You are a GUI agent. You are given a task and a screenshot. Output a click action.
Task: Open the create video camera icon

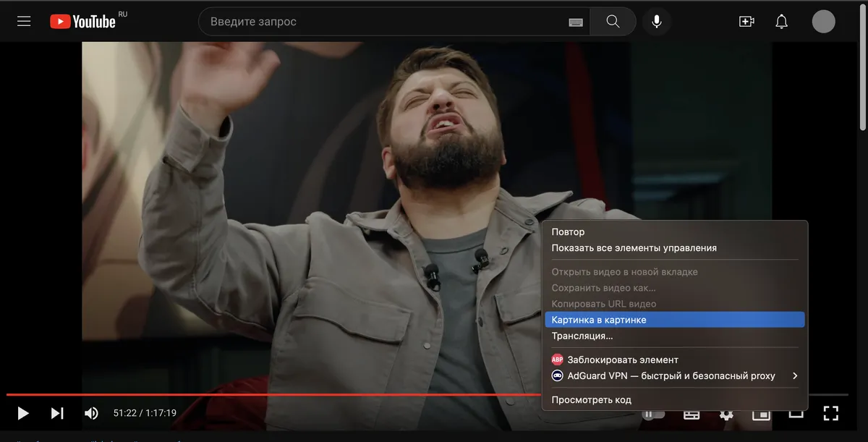click(x=746, y=22)
